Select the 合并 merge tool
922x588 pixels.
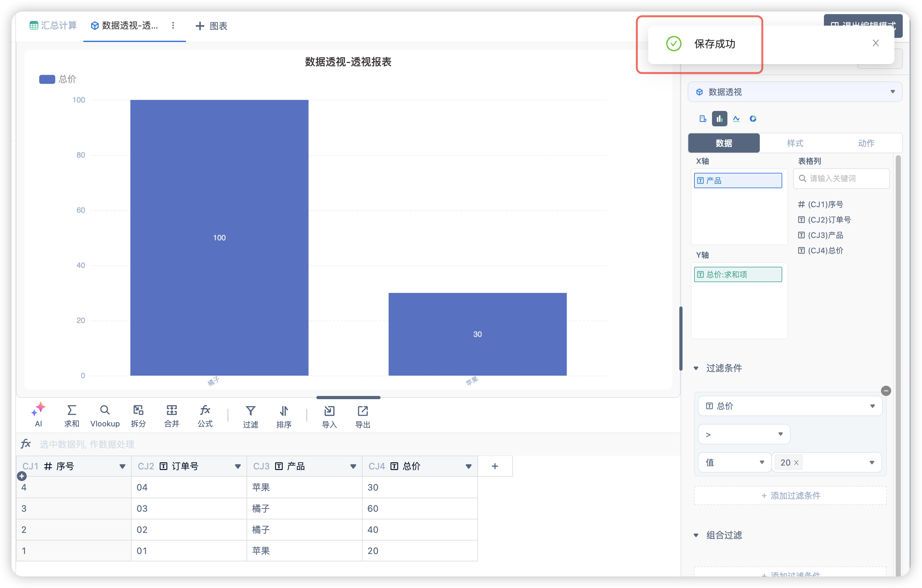click(x=172, y=416)
